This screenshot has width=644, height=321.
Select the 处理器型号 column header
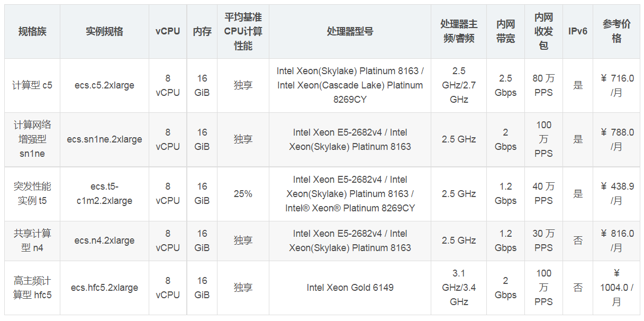coord(350,32)
